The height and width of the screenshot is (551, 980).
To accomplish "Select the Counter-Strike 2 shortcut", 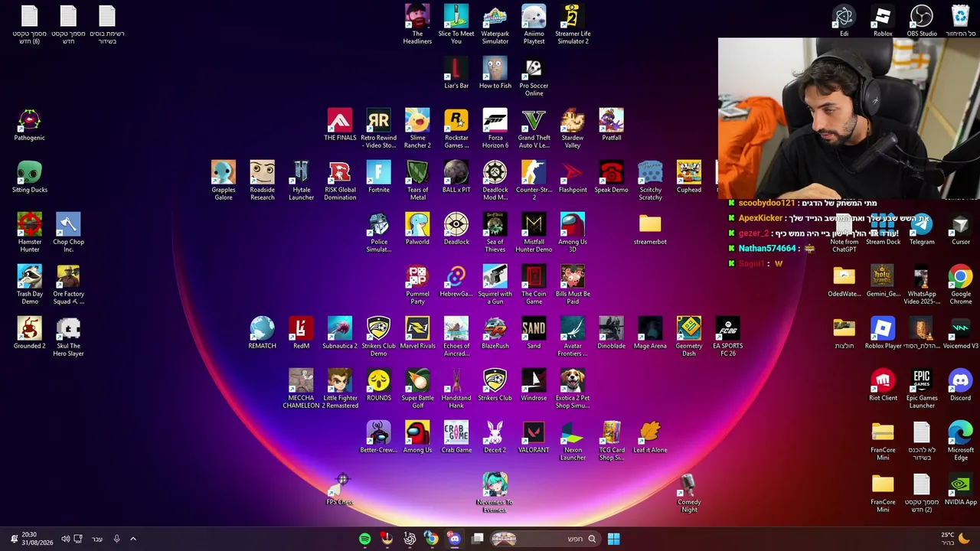I will (x=534, y=181).
